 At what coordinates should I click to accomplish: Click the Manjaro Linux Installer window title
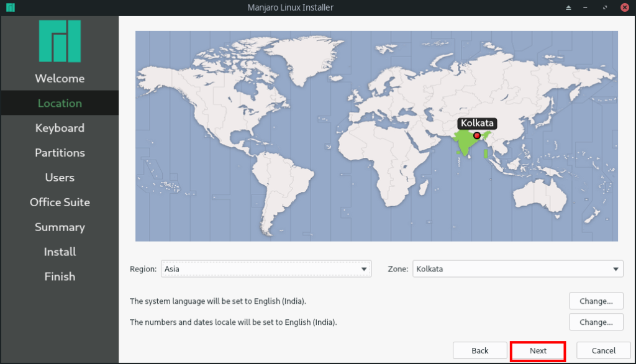(291, 7)
